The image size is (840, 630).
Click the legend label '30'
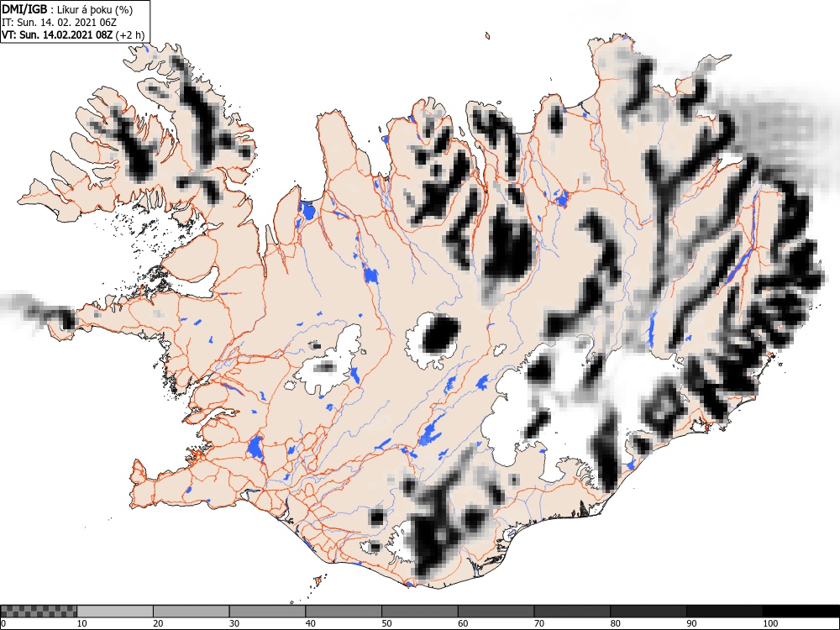click(x=234, y=623)
